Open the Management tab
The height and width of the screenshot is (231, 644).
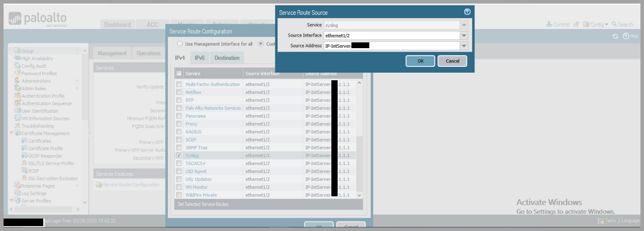(112, 53)
